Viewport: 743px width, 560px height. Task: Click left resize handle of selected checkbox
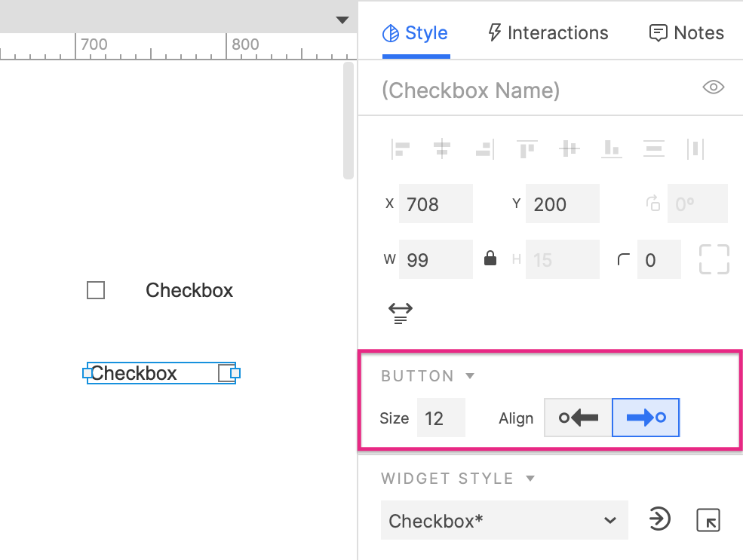coord(87,373)
